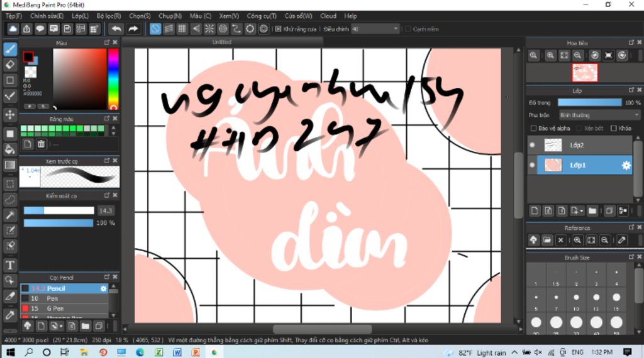Image resolution: width=644 pixels, height=358 pixels.
Task: Adjust brush opacity slider at 100 %
Action: [x=58, y=223]
